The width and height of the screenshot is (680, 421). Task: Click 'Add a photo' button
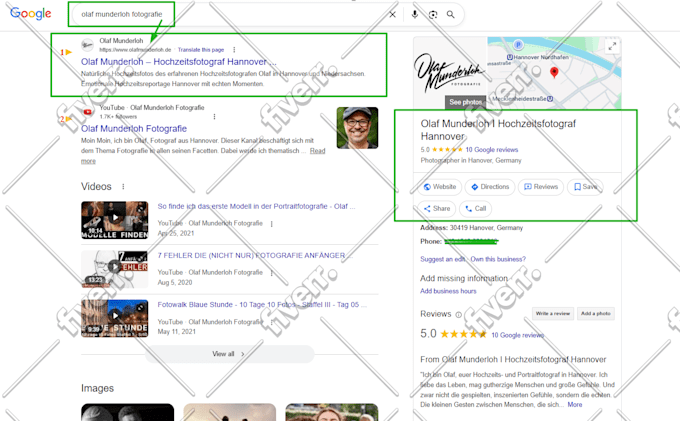pos(596,313)
